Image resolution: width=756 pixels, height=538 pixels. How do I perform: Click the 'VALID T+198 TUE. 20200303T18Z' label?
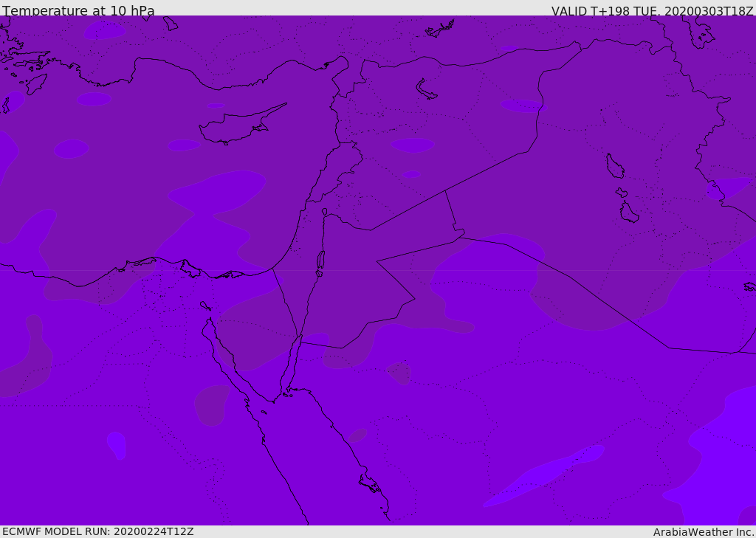coord(653,11)
